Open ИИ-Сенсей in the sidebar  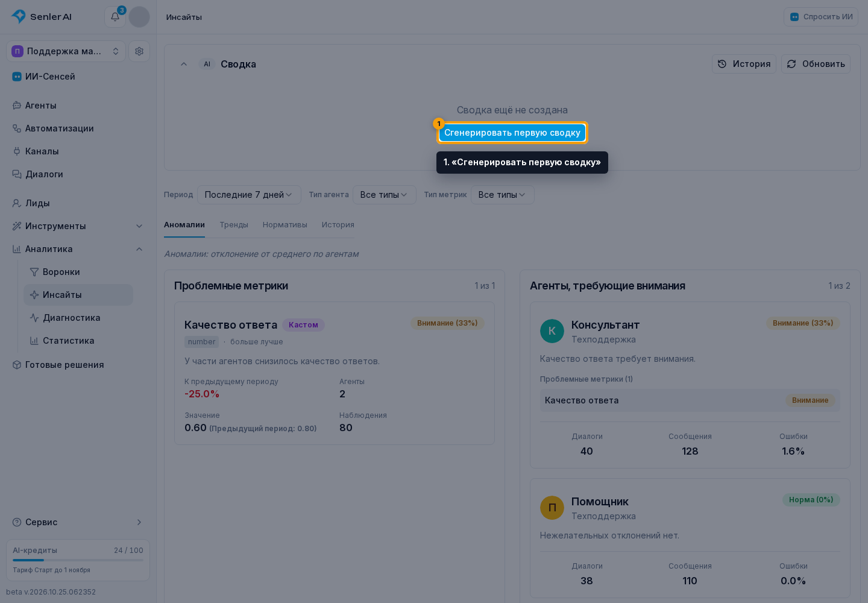(78, 77)
